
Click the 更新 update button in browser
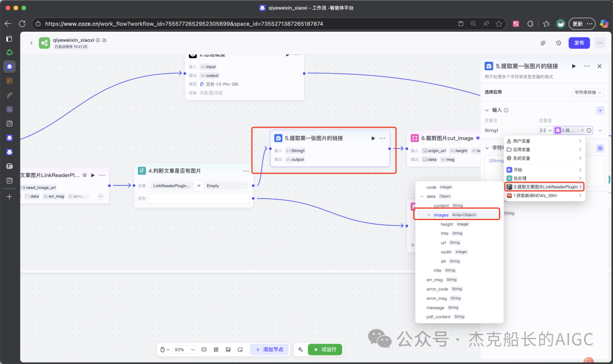[582, 24]
